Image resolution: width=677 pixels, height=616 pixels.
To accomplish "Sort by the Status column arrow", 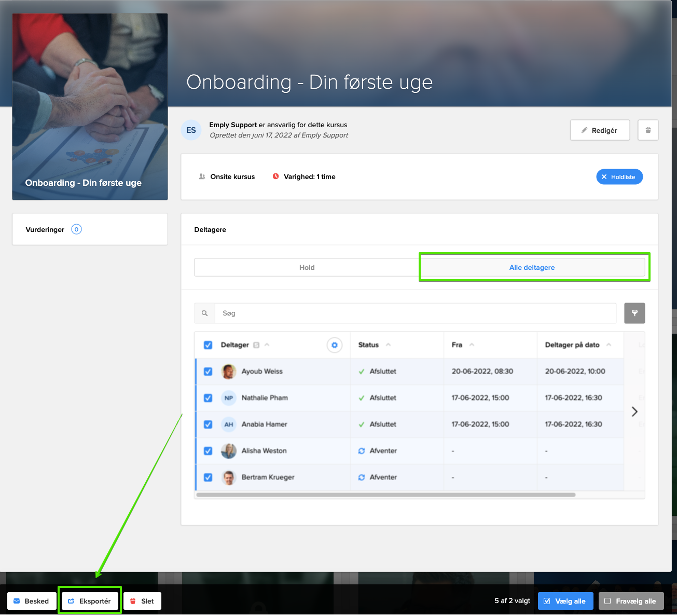I will (x=388, y=345).
